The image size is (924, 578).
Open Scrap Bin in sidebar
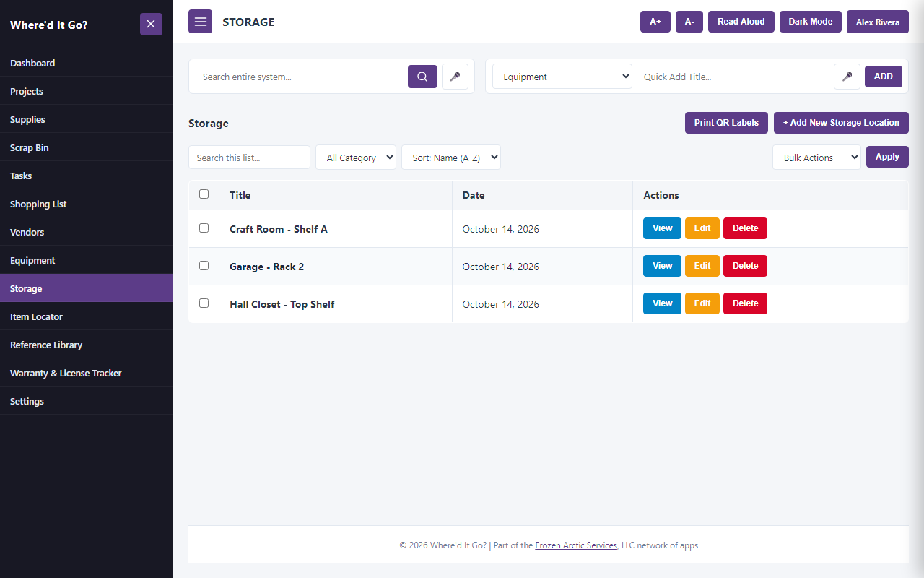(86, 147)
